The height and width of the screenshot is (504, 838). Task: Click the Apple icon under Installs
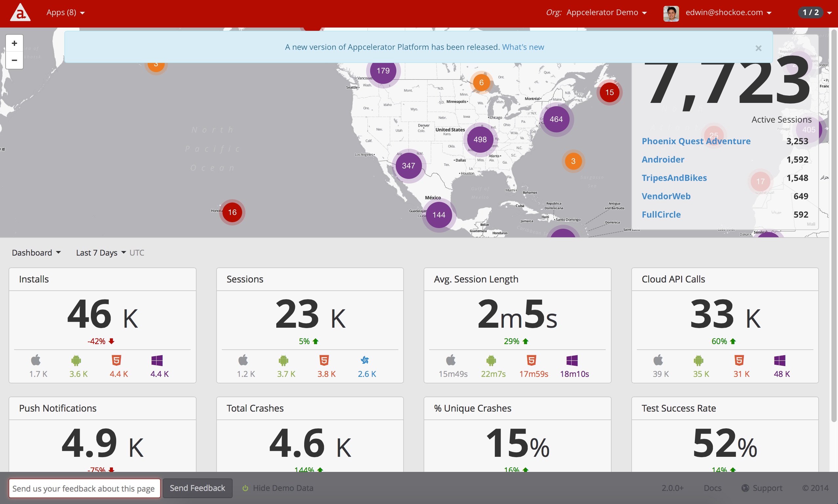(36, 360)
